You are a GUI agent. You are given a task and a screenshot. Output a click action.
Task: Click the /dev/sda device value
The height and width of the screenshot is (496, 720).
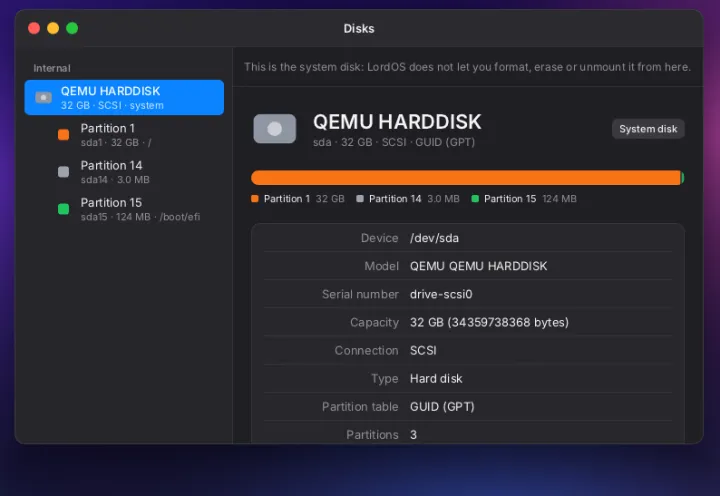(434, 238)
